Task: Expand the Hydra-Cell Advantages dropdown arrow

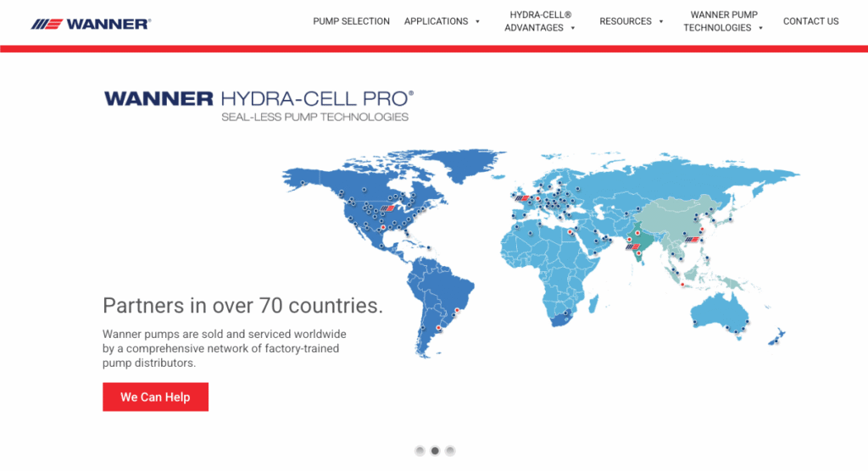Action: click(573, 28)
